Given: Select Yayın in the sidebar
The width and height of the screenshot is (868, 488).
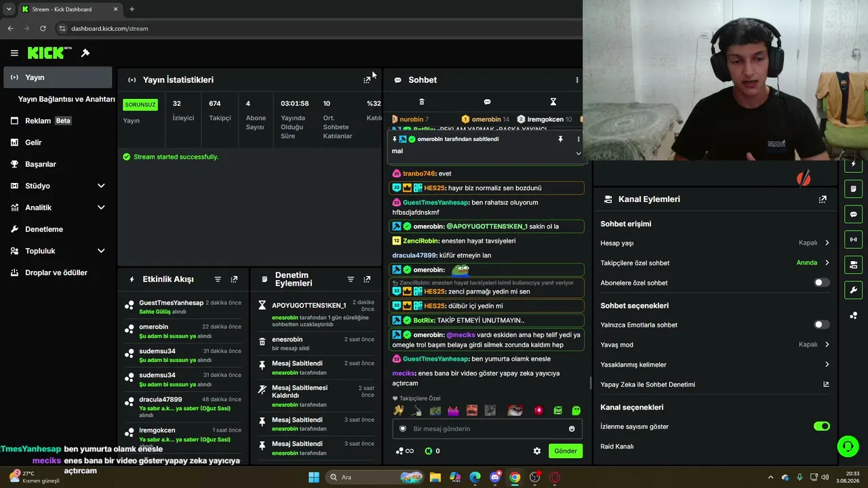Looking at the screenshot, I should (58, 77).
